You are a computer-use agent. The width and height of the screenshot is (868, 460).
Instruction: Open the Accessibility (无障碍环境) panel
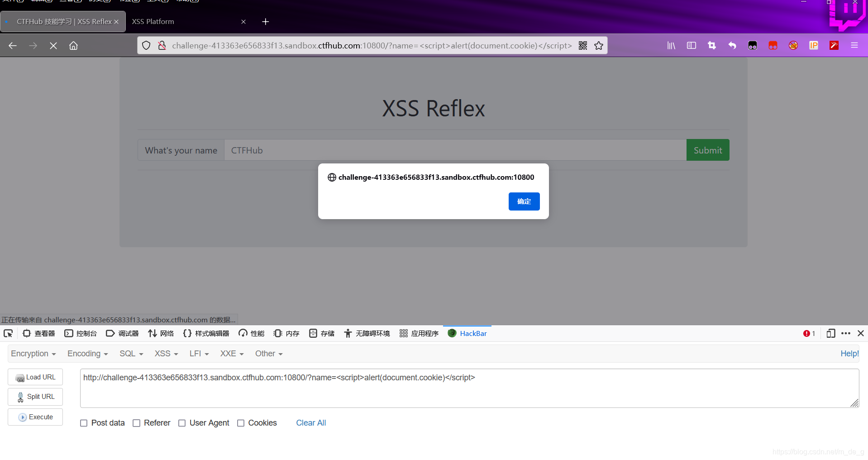[x=367, y=334]
